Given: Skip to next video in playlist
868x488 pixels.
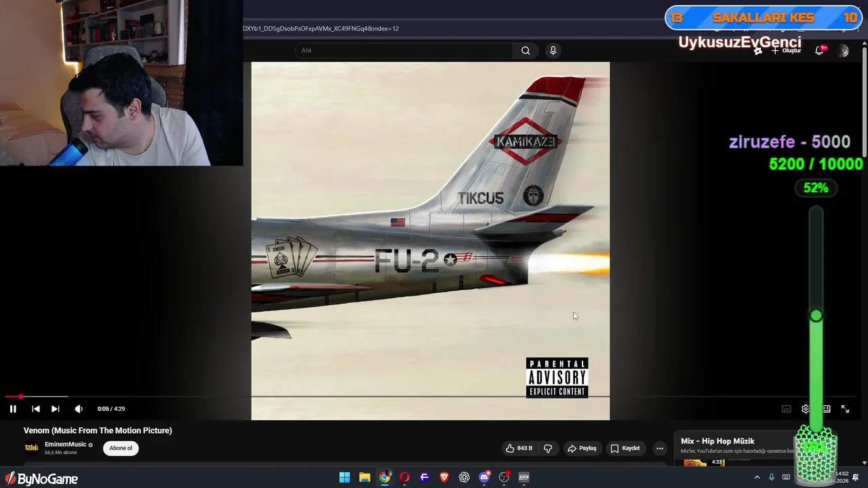Looking at the screenshot, I should (56, 409).
